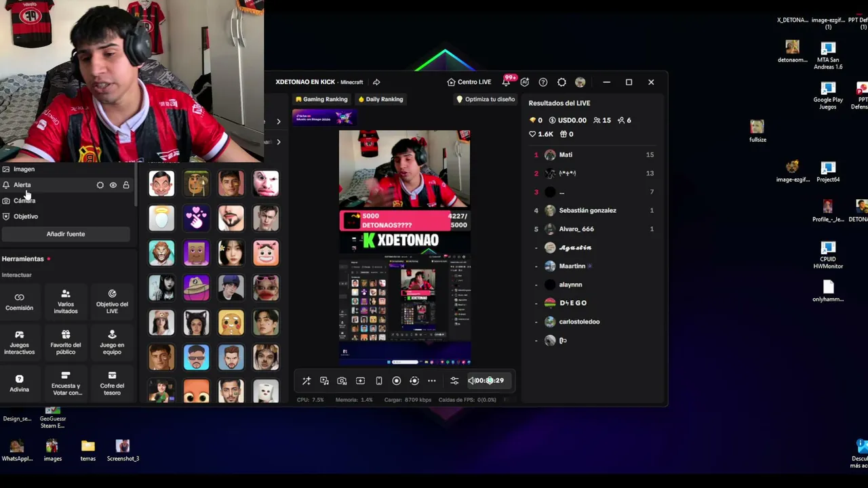This screenshot has height=488, width=868.
Task: Select the pink heart hand effect
Action: [196, 218]
